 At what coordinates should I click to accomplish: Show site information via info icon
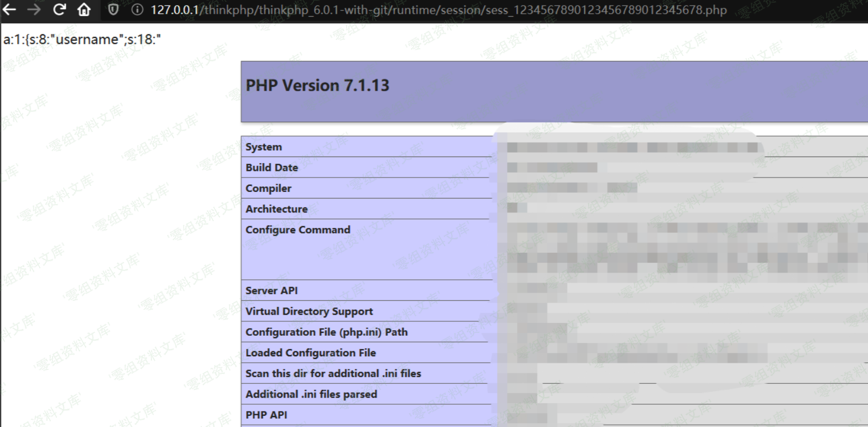click(137, 10)
